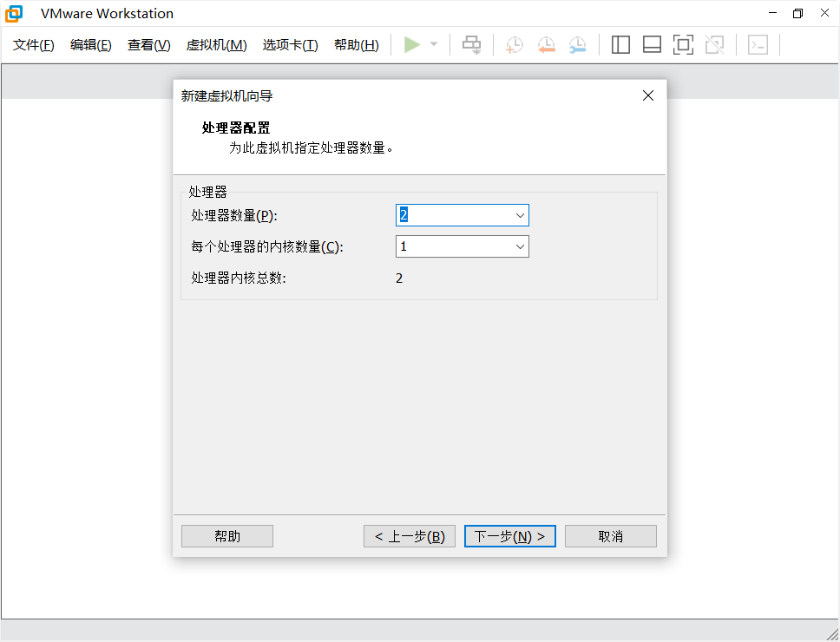
Task: Click the revert to snapshot icon
Action: (547, 45)
